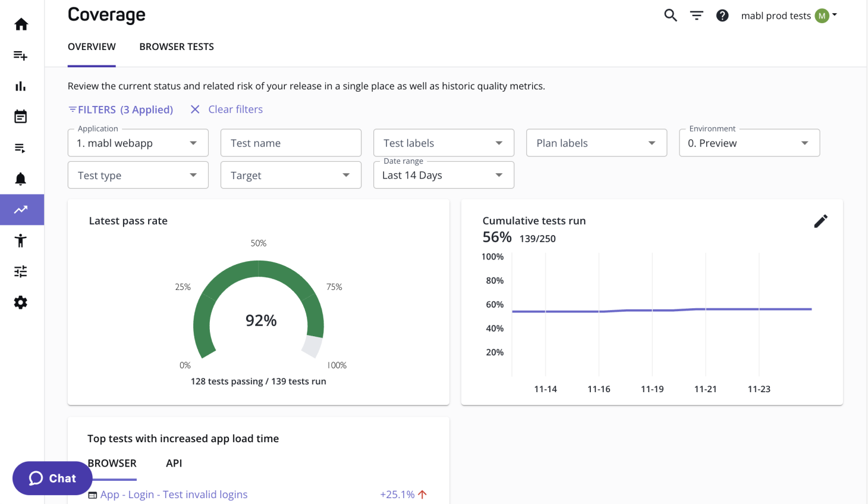Select the API toggle in load time card
The image size is (868, 504).
pyautogui.click(x=174, y=463)
